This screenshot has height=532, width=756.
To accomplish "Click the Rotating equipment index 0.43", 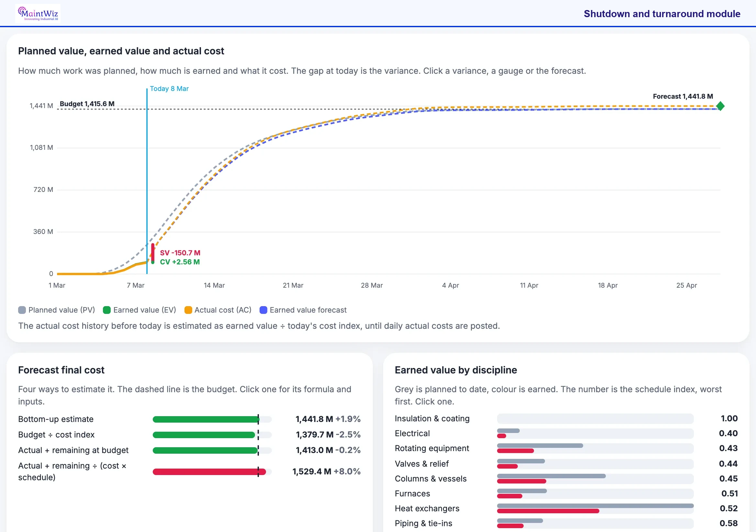I will coord(728,449).
